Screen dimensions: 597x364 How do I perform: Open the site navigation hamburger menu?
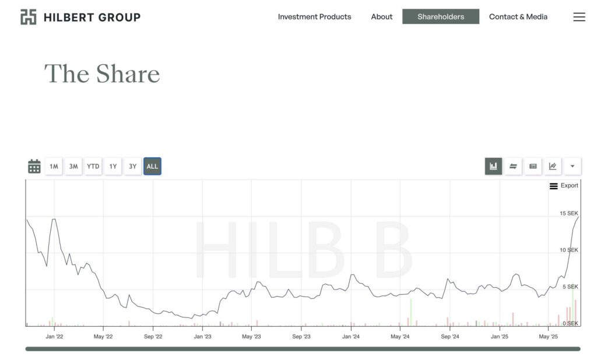point(579,17)
